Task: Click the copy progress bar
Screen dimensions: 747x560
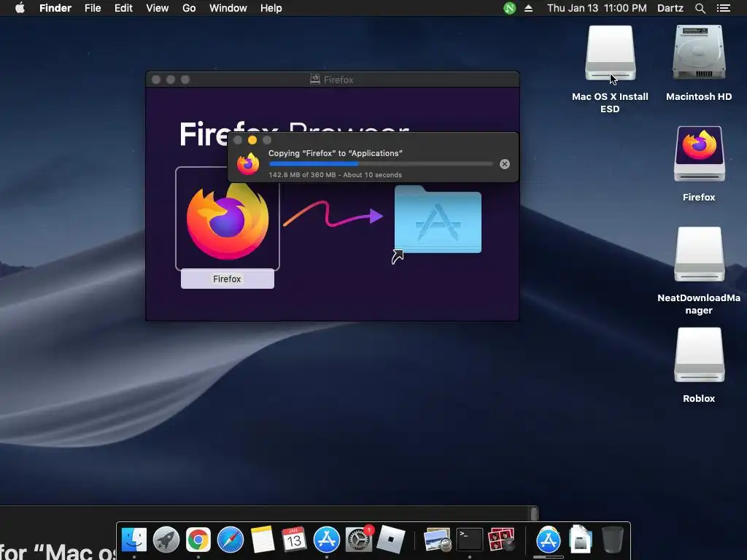Action: tap(381, 164)
